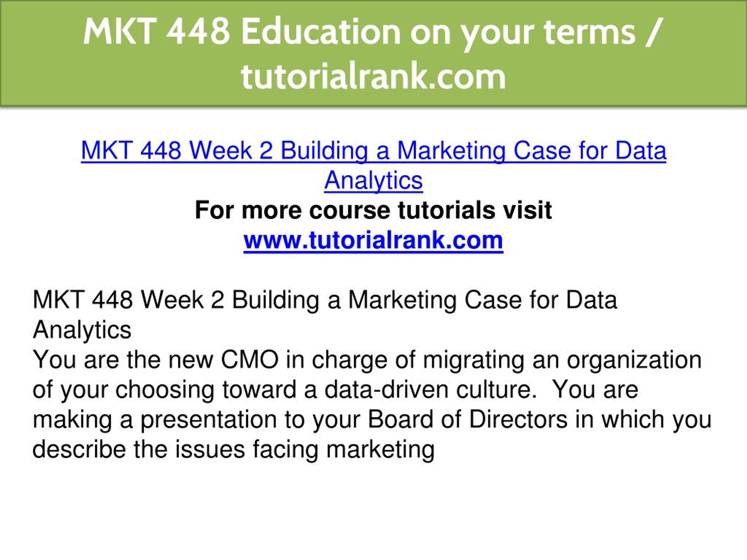Click the word "CMO" in the paragraph
The height and width of the screenshot is (560, 747).
click(x=250, y=360)
